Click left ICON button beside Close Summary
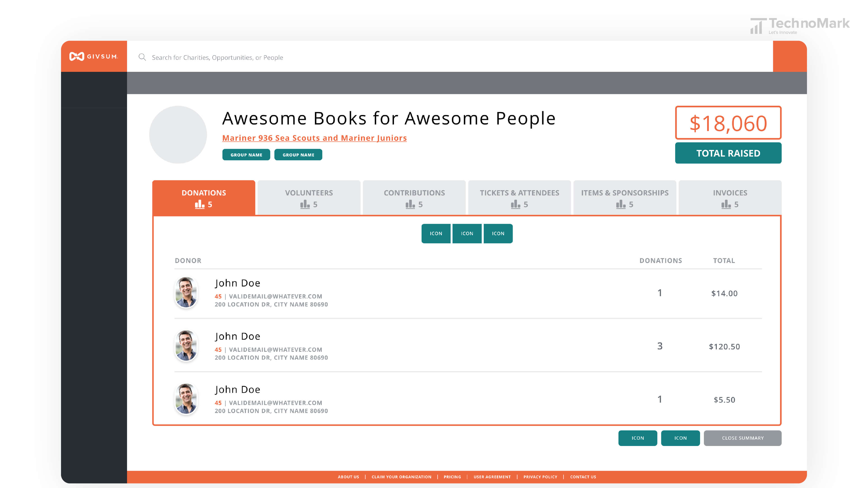868x488 pixels. click(x=637, y=438)
